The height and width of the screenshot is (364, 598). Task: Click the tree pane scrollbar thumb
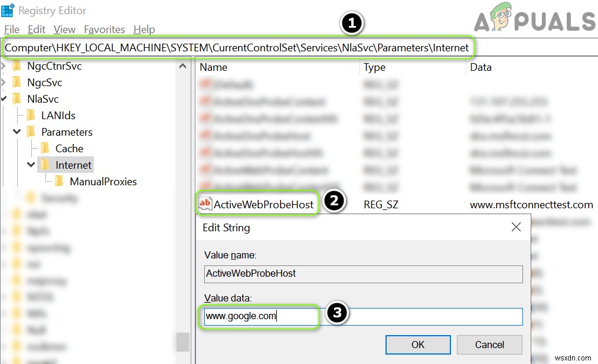pos(183,342)
